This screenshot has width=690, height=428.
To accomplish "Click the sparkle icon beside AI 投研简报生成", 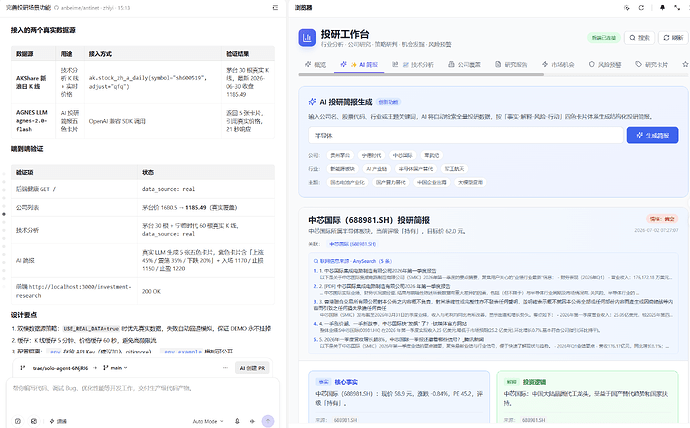I will pyautogui.click(x=312, y=102).
